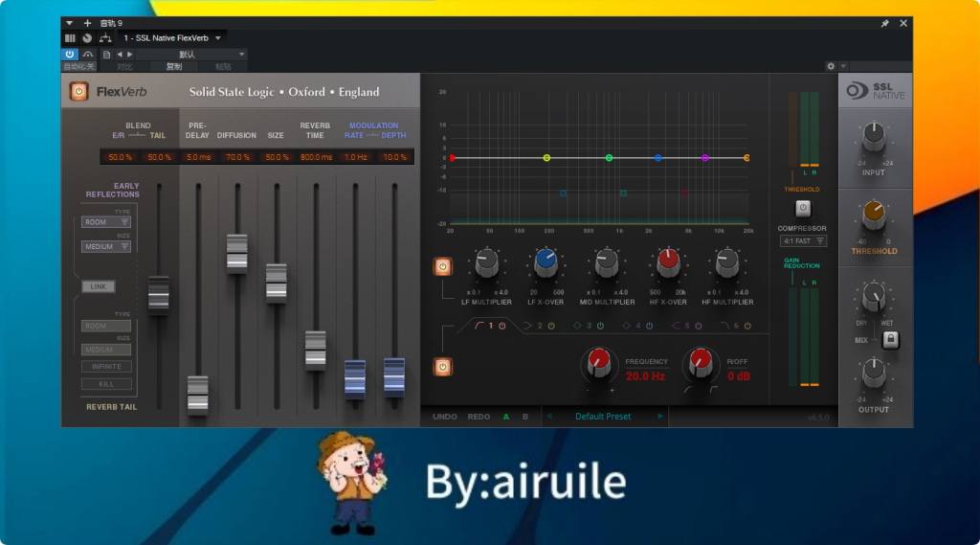Click the magenta EQ node on graph

tap(705, 158)
